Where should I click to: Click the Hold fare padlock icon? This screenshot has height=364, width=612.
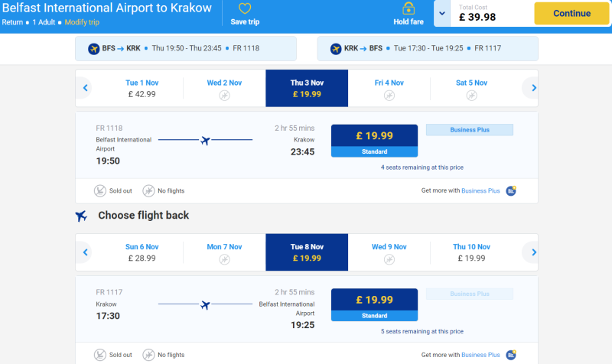coord(409,8)
